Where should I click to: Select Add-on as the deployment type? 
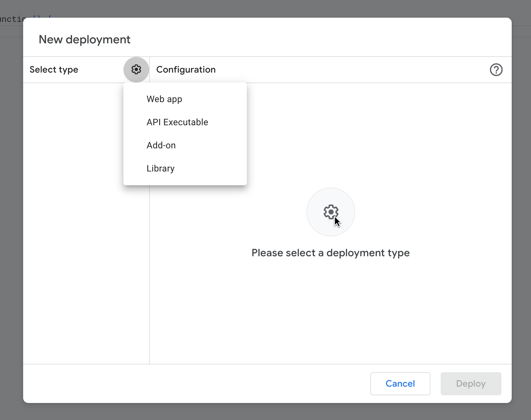click(161, 145)
